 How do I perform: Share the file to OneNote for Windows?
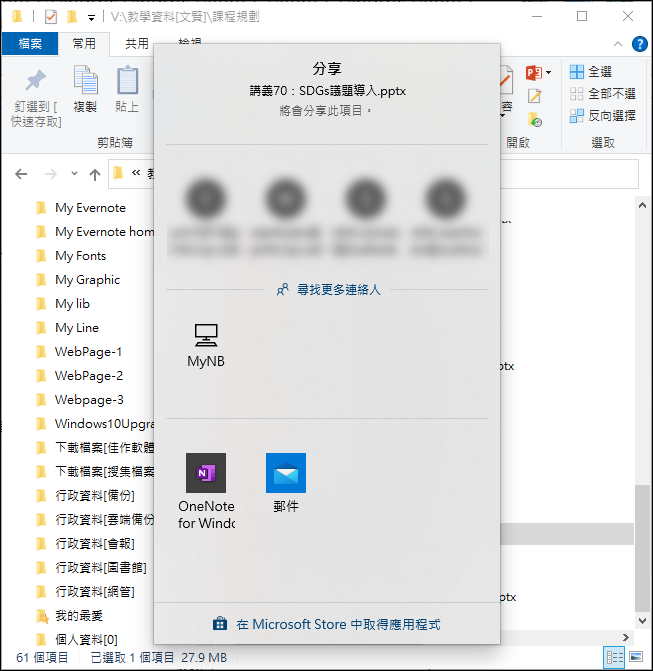(206, 490)
